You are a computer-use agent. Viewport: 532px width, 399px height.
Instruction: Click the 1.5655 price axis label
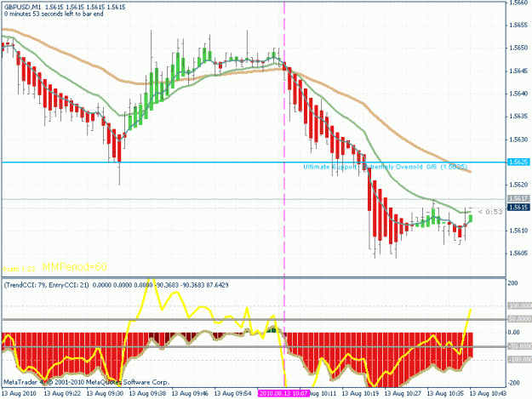518,25
